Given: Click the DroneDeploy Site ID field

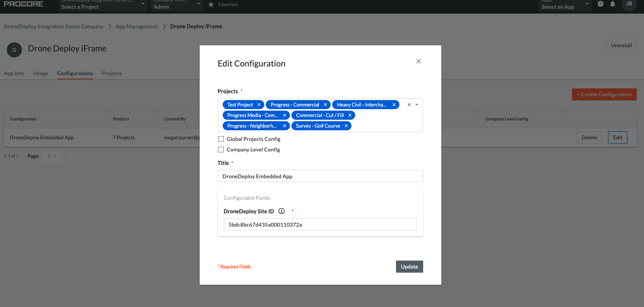Looking at the screenshot, I should point(320,224).
